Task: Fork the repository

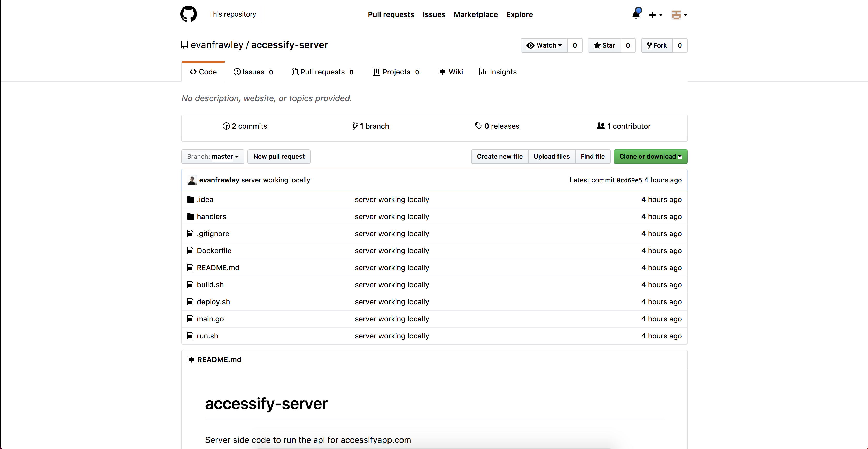Action: (657, 45)
